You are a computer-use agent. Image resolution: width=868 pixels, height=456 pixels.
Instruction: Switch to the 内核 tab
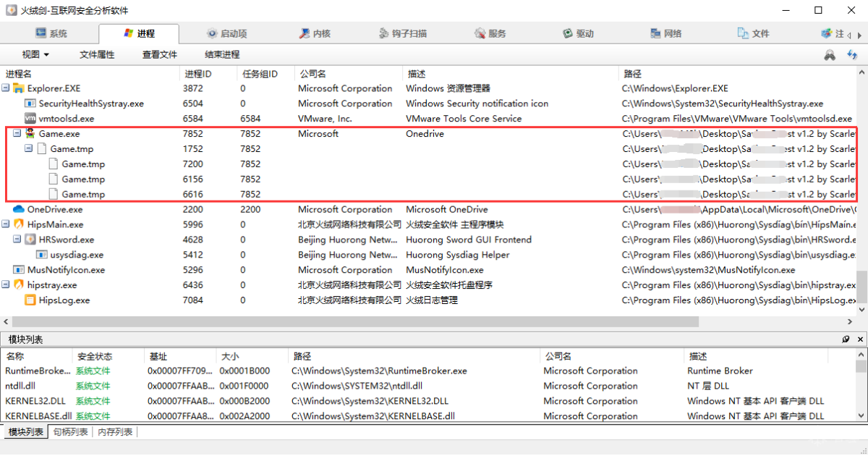(x=314, y=34)
